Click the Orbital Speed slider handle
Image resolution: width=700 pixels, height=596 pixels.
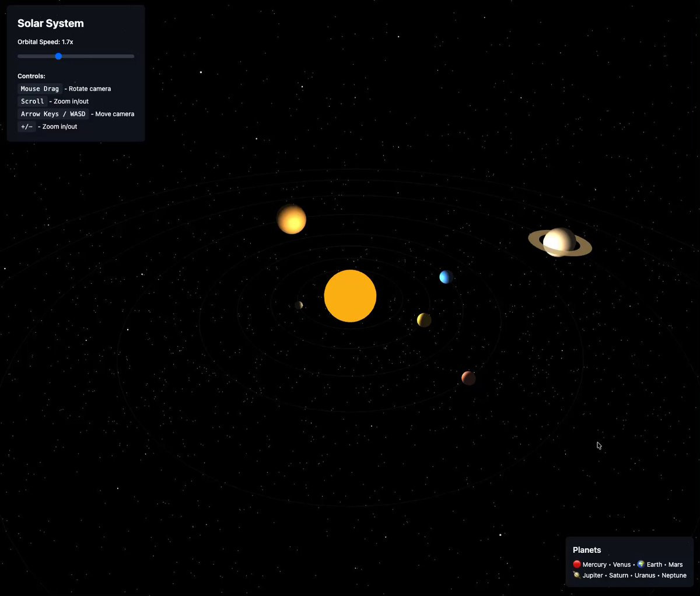coord(58,56)
